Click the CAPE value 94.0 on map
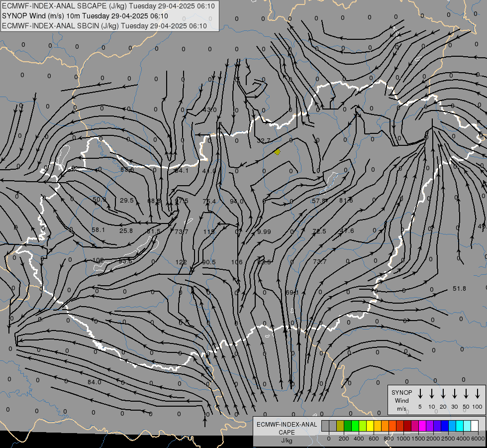 point(237,202)
